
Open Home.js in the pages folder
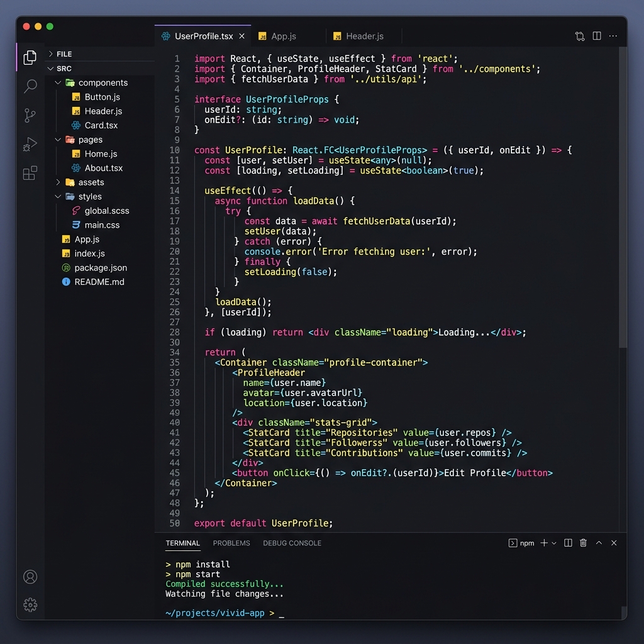click(x=101, y=153)
